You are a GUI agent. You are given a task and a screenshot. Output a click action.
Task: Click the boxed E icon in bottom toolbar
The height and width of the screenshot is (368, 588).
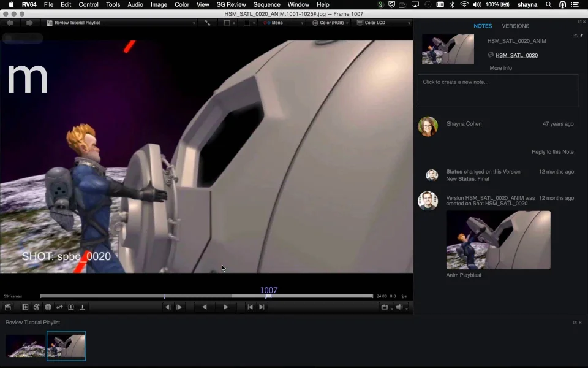point(25,307)
